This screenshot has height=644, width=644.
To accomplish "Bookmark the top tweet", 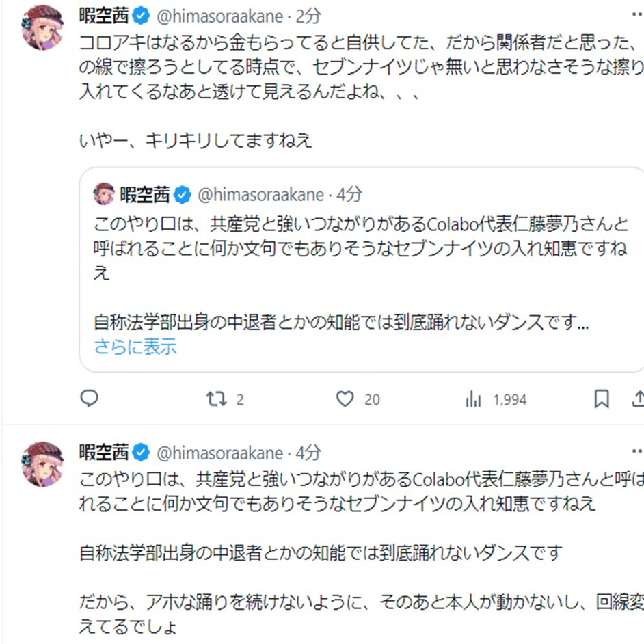I will coord(601,399).
